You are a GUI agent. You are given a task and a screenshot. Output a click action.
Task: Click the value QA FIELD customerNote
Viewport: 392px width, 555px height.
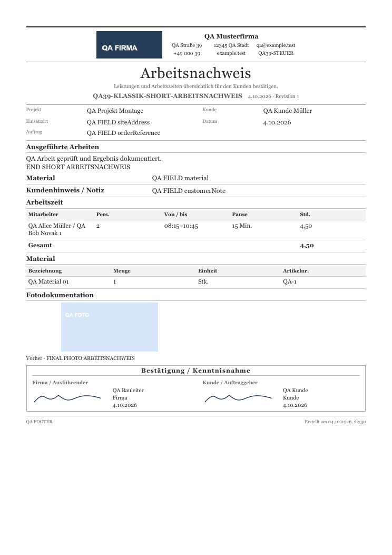(189, 191)
